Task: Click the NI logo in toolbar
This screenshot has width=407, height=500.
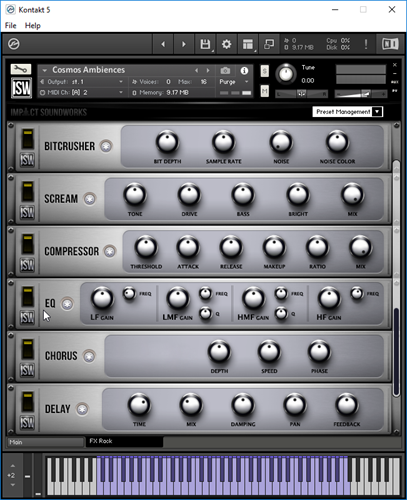Action: click(390, 44)
